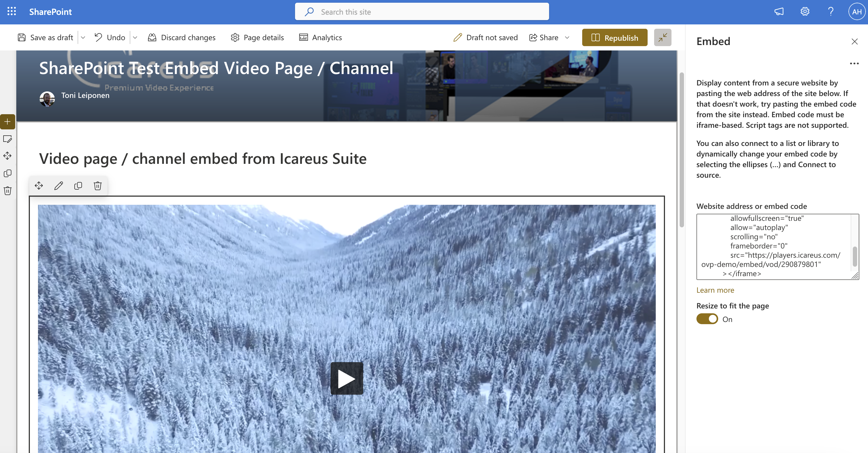Add a new section with plus icon
868x453 pixels.
[x=7, y=122]
